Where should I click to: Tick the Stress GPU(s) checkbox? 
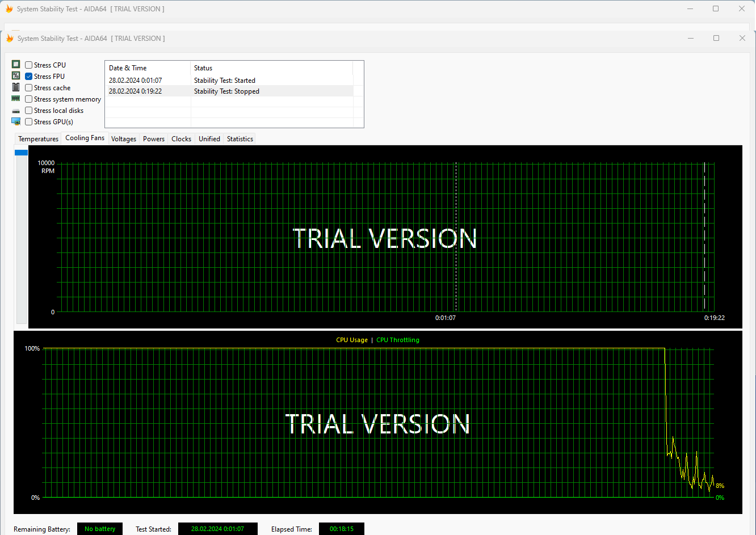[29, 122]
